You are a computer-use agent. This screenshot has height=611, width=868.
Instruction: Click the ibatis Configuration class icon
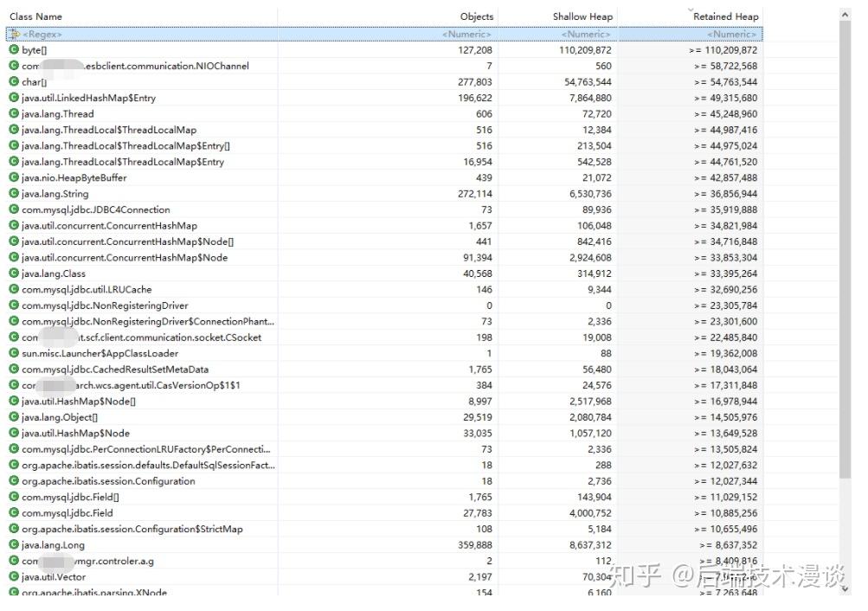14,481
